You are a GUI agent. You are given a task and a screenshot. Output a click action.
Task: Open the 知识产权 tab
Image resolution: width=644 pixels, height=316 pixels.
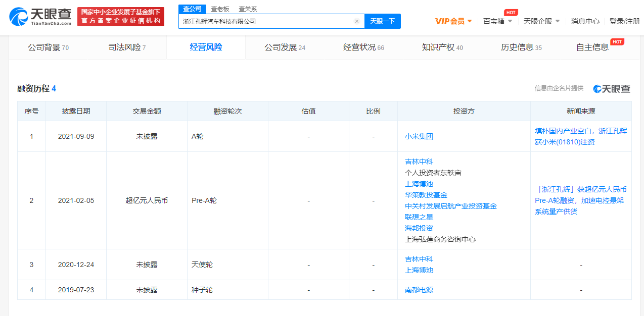point(442,47)
